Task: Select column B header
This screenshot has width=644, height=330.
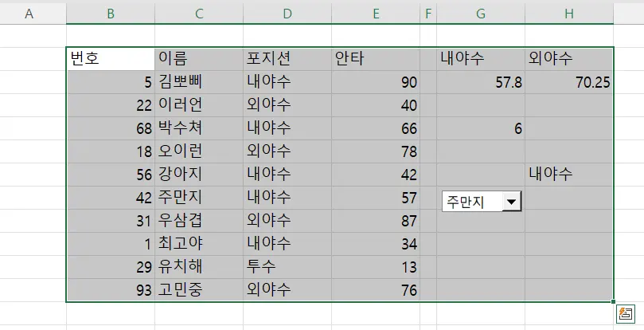Action: pyautogui.click(x=111, y=14)
